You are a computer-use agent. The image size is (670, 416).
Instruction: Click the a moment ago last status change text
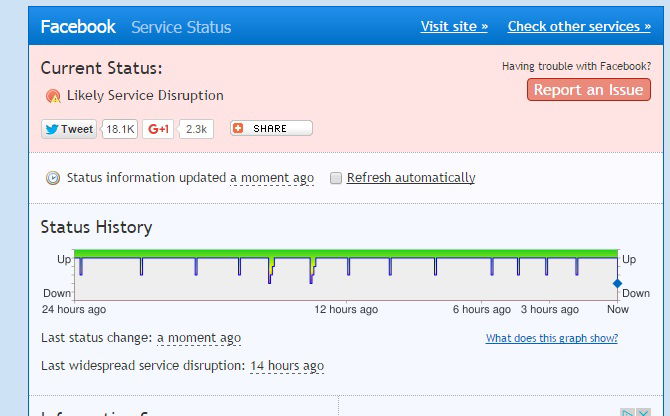pyautogui.click(x=199, y=338)
